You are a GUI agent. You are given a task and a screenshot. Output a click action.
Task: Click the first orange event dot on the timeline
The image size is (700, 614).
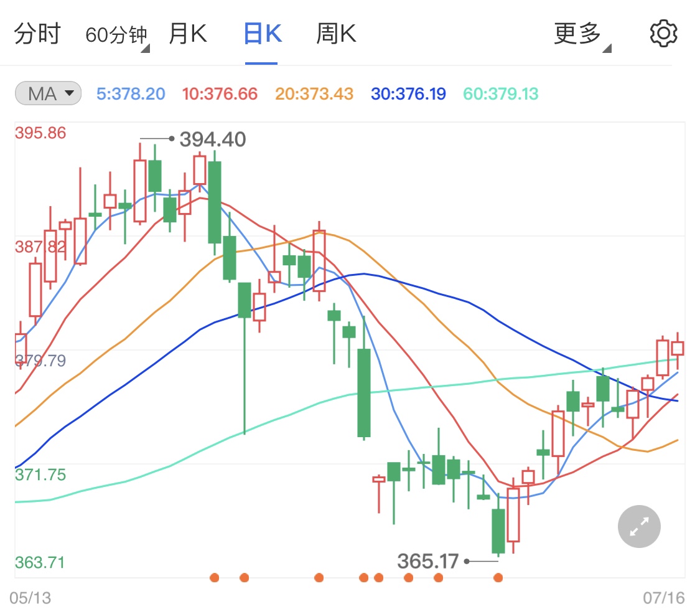(214, 578)
